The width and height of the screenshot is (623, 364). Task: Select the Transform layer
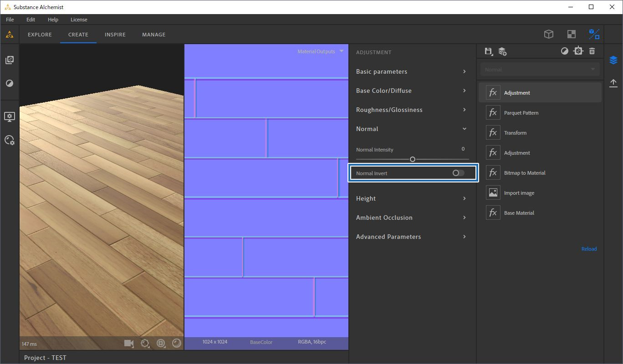coord(540,133)
